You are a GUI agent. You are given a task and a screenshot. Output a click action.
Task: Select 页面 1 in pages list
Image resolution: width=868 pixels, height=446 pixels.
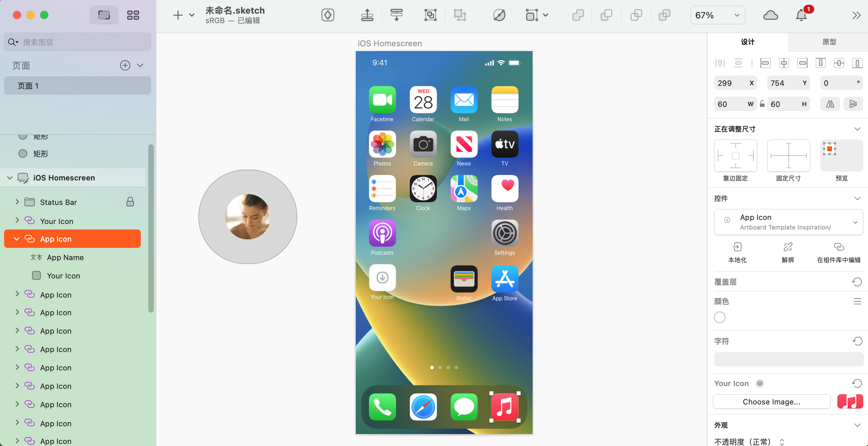[x=78, y=85]
